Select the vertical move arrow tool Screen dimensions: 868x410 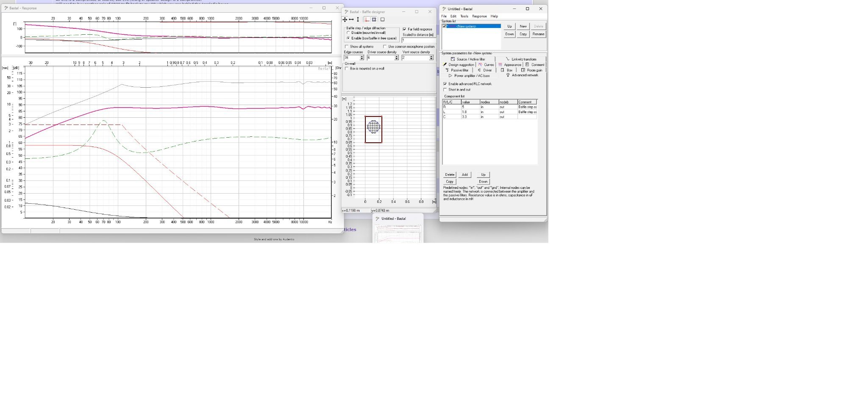(358, 19)
